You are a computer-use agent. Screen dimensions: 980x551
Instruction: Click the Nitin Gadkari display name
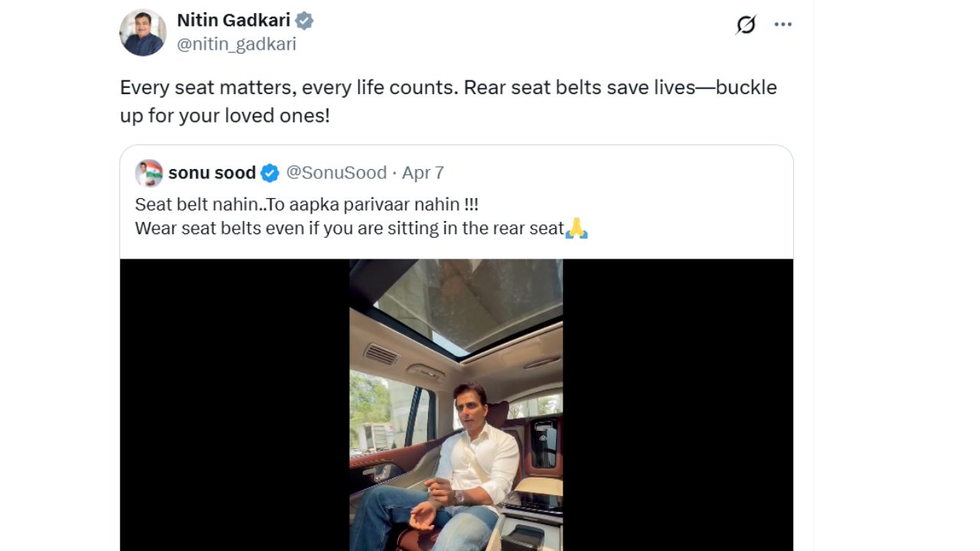click(233, 20)
